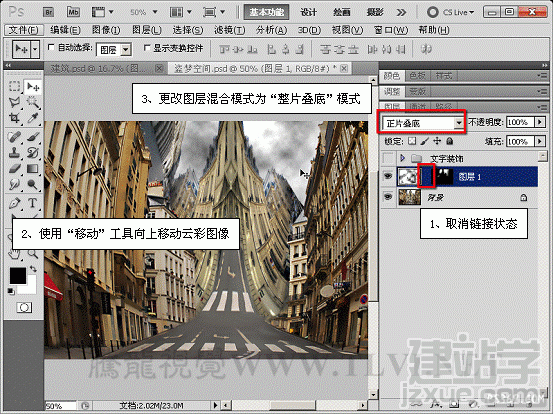
Task: Select the Healing Brush tool
Action: 14,136
